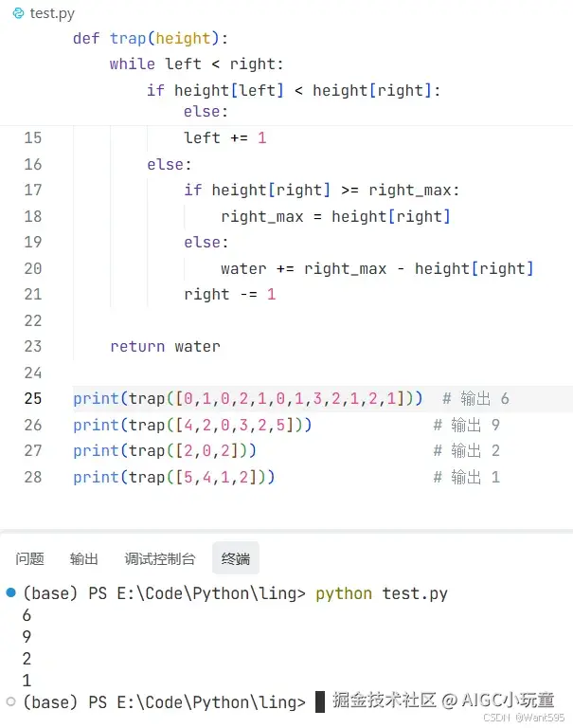573x728 pixels.
Task: Click sticky line 'if height[left] < height[right]:'
Action: click(x=294, y=90)
